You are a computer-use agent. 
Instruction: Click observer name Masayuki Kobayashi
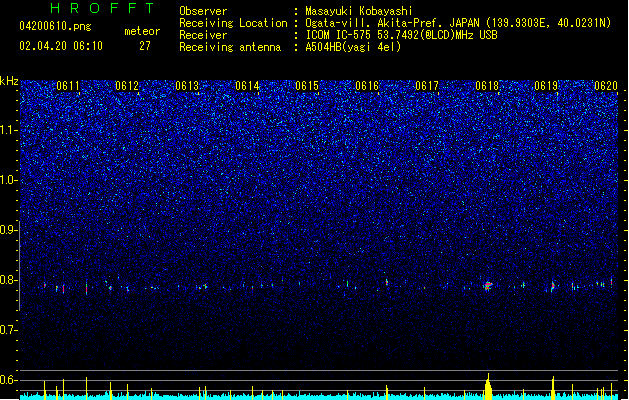(x=359, y=11)
